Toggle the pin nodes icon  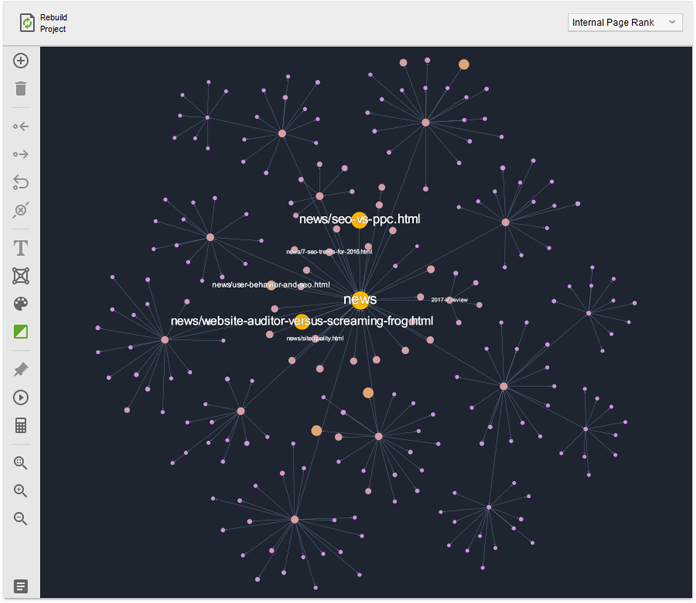click(x=20, y=369)
